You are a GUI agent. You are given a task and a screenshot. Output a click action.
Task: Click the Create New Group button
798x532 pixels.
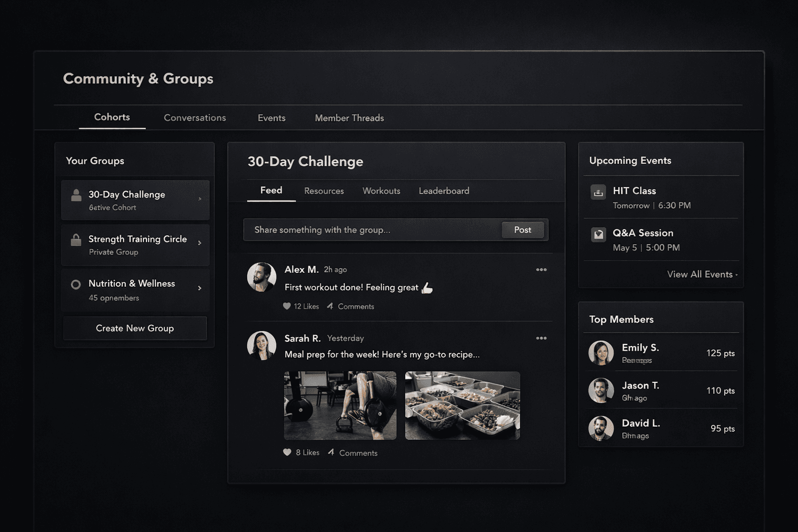tap(135, 328)
